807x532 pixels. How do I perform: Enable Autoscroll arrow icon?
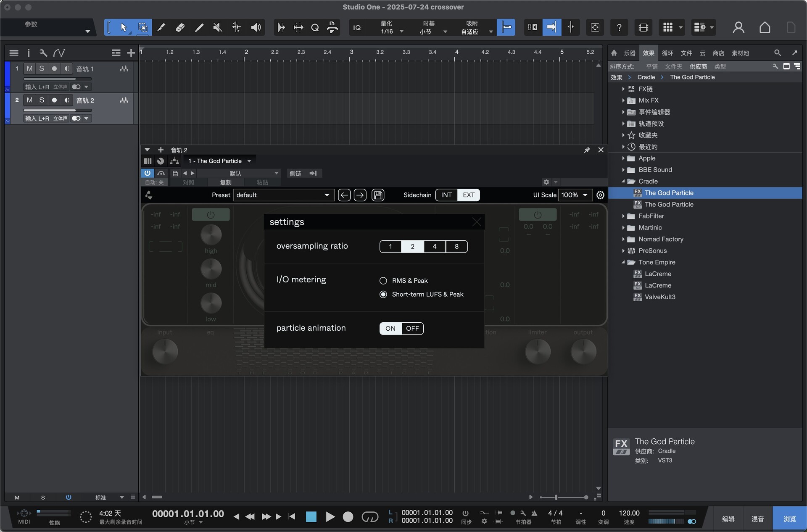[551, 27]
